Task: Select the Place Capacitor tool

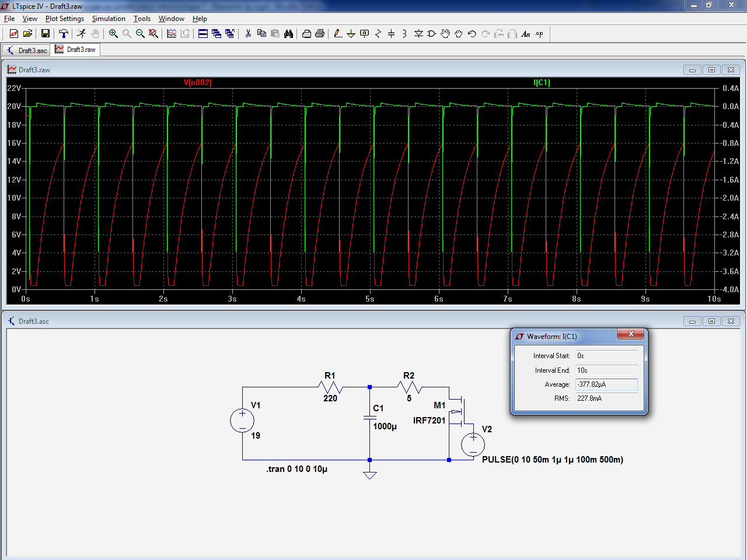Action: pyautogui.click(x=391, y=34)
